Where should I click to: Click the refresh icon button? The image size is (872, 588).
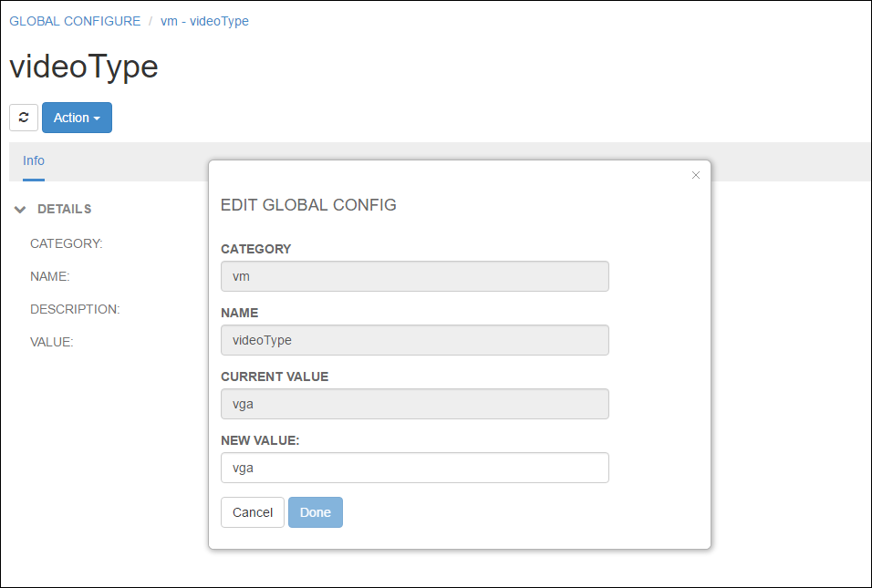[24, 118]
